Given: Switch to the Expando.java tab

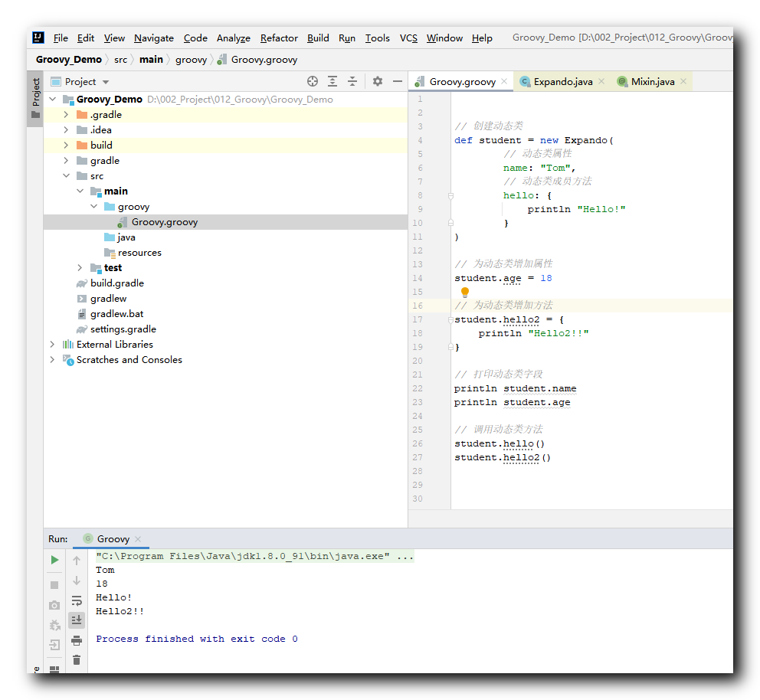Looking at the screenshot, I should click(562, 81).
